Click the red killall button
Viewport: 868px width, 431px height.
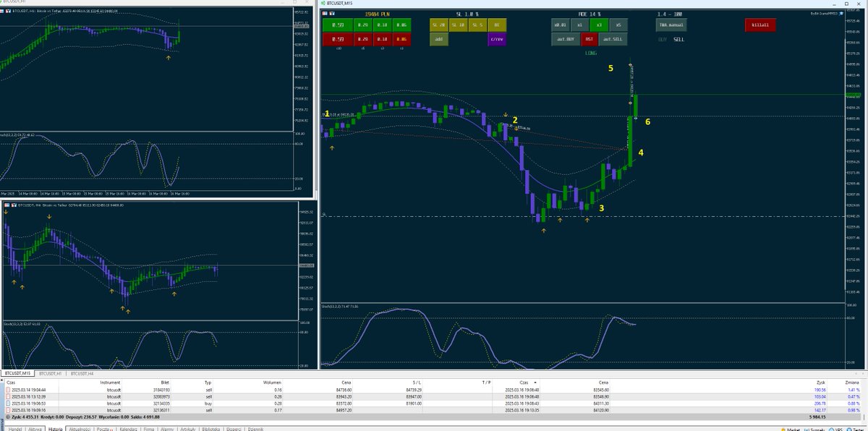[x=761, y=24]
